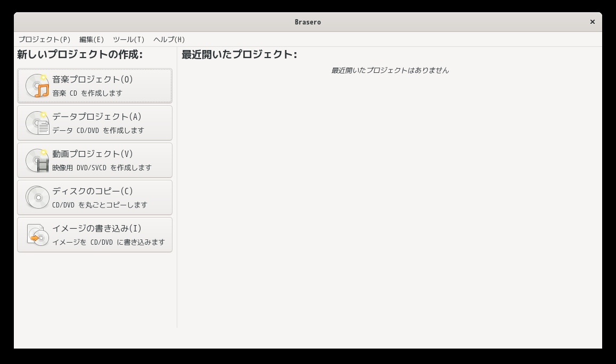Click the Brasero title bar text

click(x=308, y=22)
